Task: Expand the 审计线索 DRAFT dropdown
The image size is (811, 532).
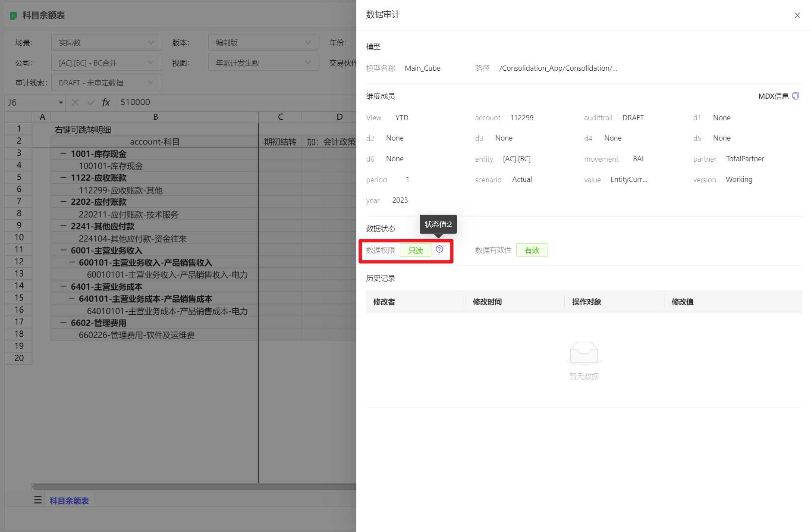Action: point(106,83)
